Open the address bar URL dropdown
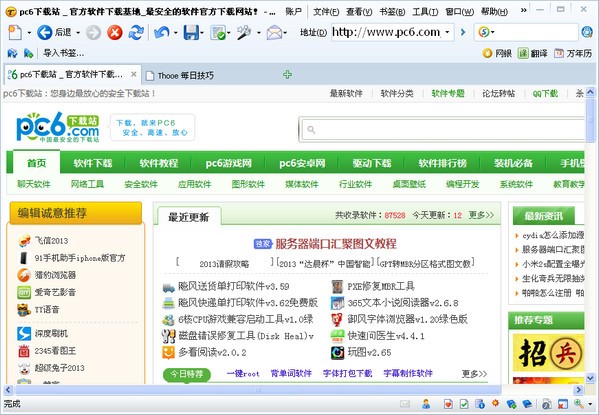This screenshot has height=415, width=599. coord(447,32)
